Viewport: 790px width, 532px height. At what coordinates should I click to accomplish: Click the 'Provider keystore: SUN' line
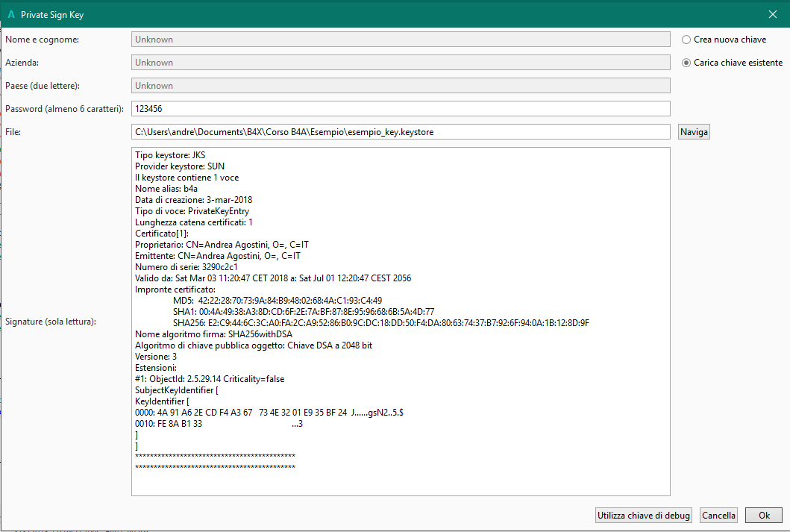180,166
